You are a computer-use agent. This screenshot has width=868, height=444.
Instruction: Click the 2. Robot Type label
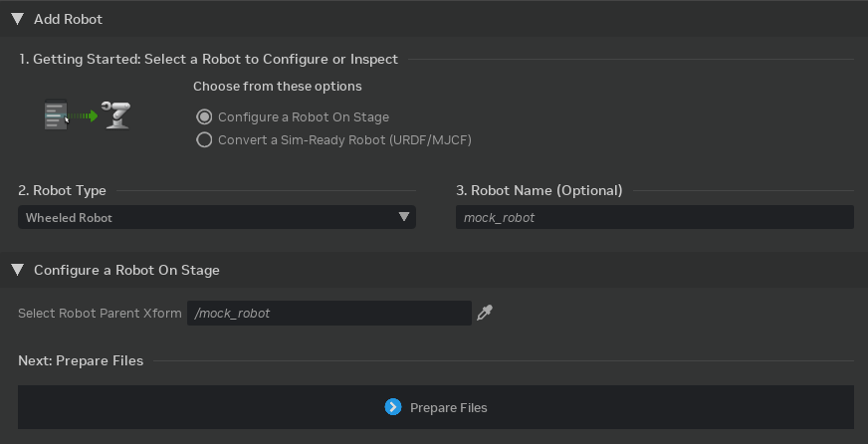62,190
